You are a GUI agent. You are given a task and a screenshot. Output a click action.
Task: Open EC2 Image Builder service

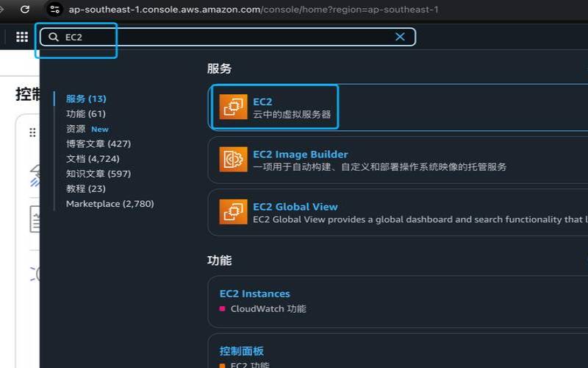(301, 155)
